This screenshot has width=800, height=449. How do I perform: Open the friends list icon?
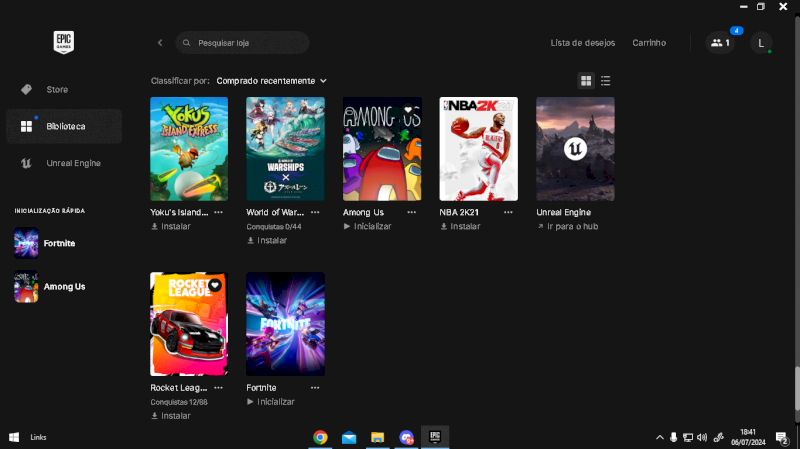(x=720, y=43)
